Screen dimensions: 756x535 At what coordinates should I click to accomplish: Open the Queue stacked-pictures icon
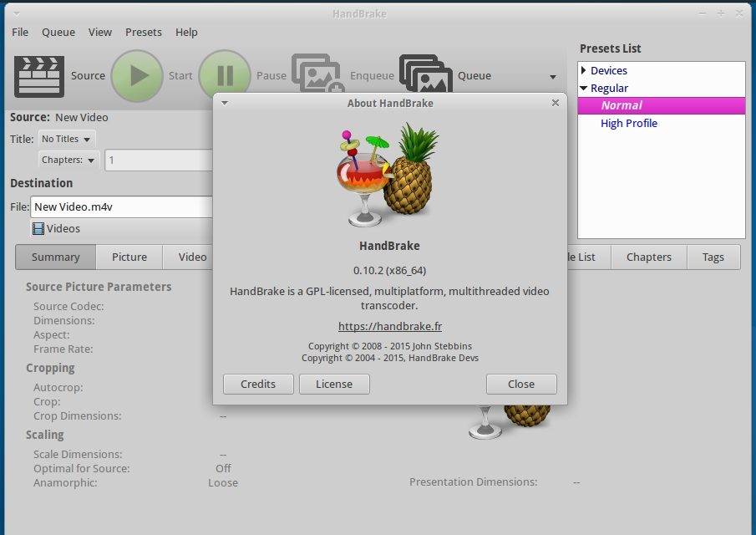[x=426, y=74]
